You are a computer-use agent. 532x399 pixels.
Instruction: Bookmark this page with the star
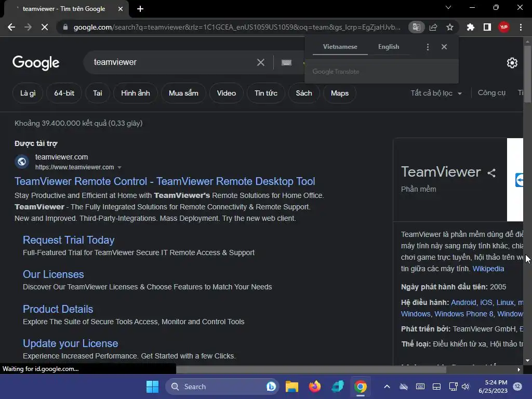coord(450,27)
